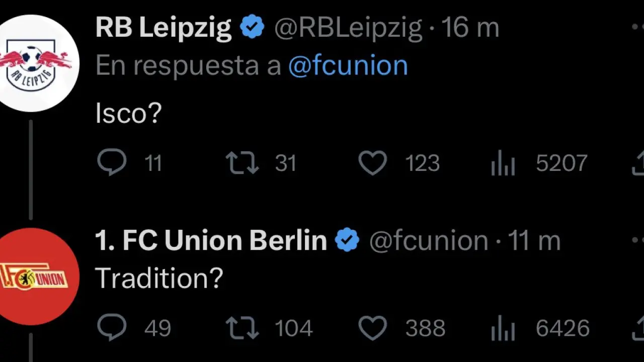Retweet the Union Berlin tweet
Screen dimensions: 644x362
pos(242,328)
